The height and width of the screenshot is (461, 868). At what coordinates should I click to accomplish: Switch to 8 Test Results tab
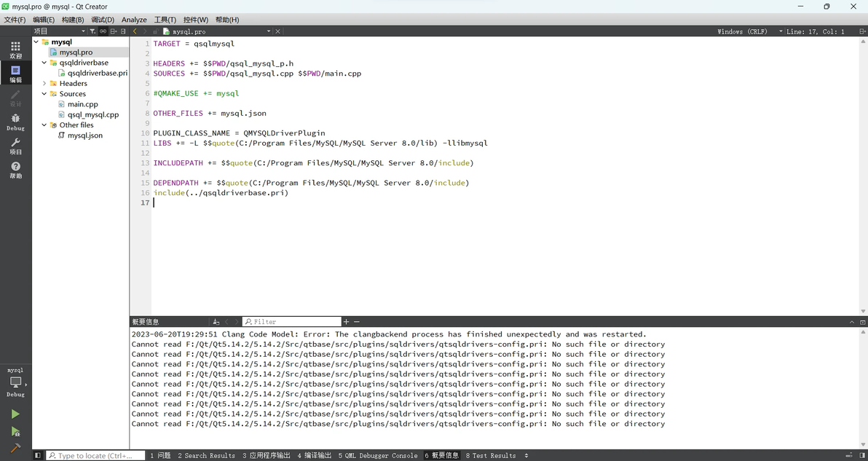coord(491,455)
